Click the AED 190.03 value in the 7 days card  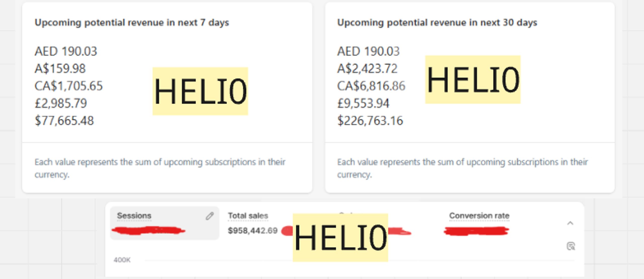coord(66,51)
